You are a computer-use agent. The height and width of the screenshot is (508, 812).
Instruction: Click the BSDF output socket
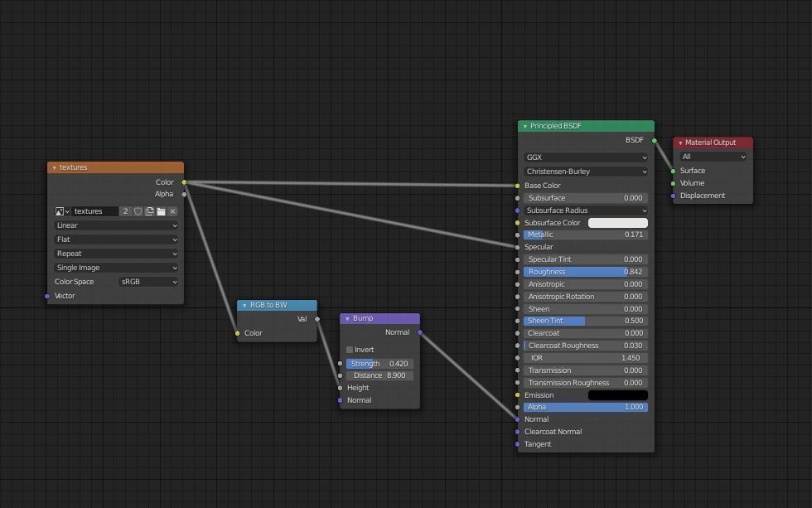coord(654,140)
